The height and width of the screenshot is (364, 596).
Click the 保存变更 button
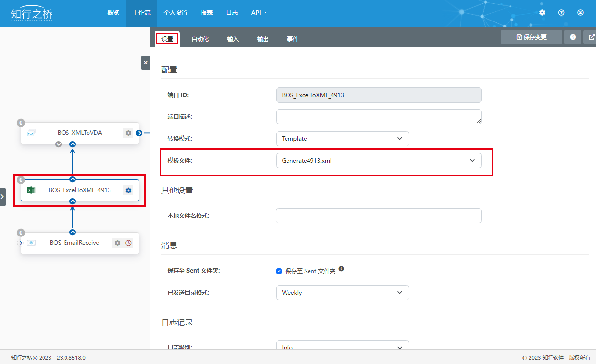pos(531,37)
